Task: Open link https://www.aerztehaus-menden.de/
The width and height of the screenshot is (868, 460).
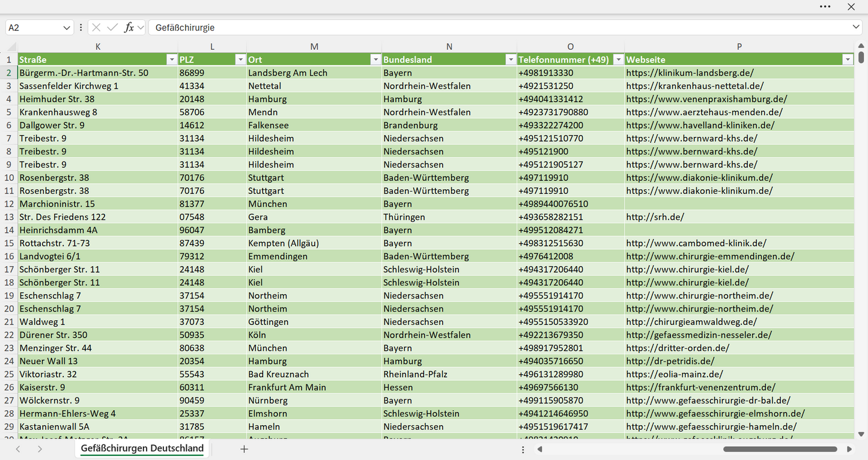Action: click(x=704, y=112)
